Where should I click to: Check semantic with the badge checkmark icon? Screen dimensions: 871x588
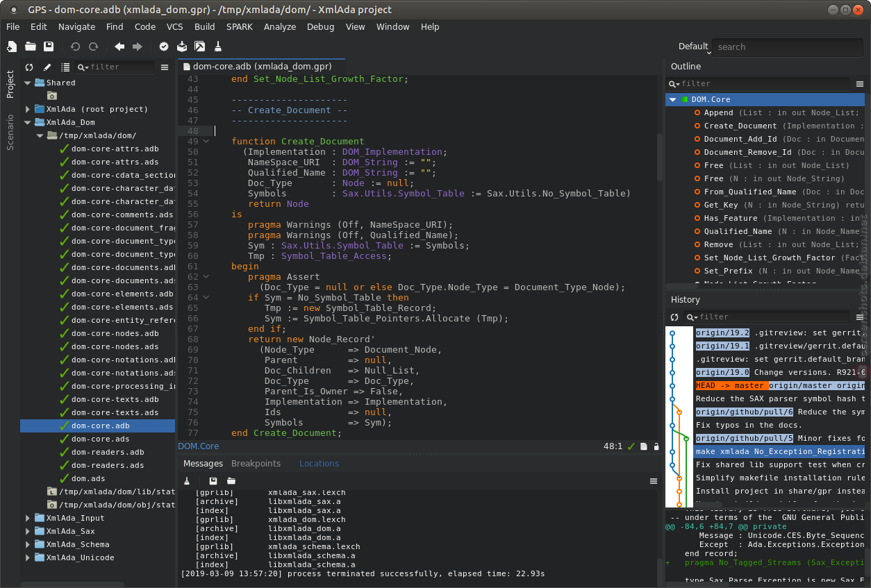[x=164, y=47]
